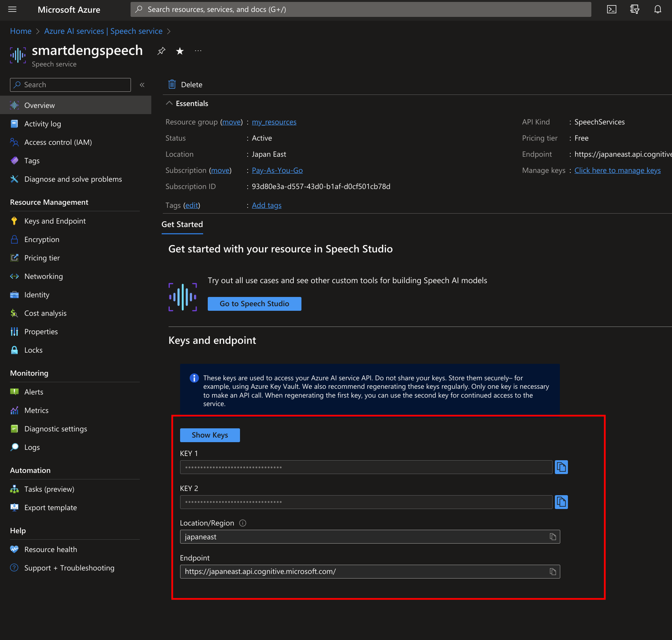
Task: Click the Add tags link
Action: pyautogui.click(x=266, y=205)
